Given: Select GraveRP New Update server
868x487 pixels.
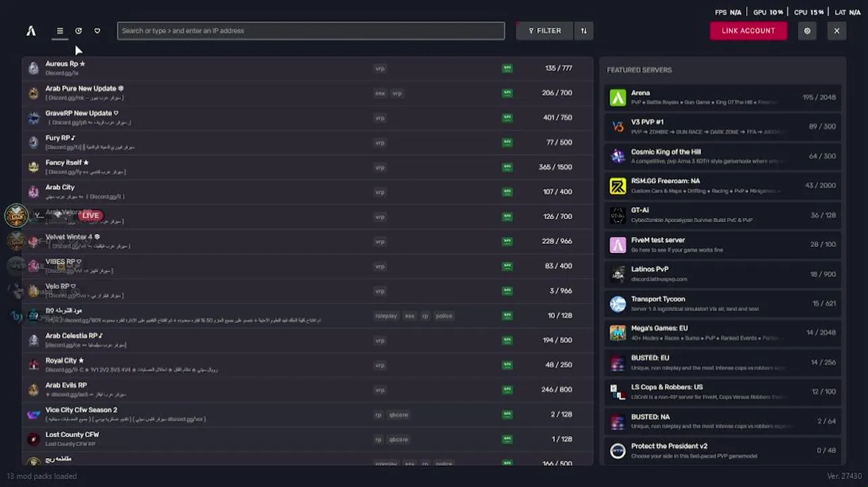Looking at the screenshot, I should click(308, 118).
